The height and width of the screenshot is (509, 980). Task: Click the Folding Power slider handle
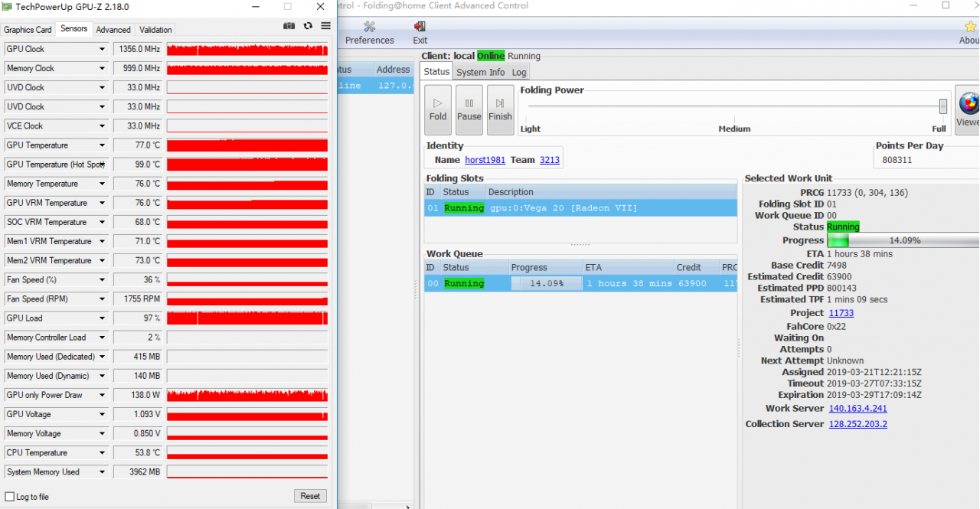[943, 106]
